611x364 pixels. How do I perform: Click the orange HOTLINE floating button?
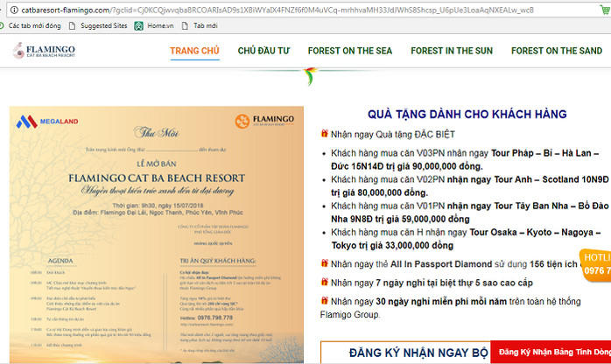point(595,265)
